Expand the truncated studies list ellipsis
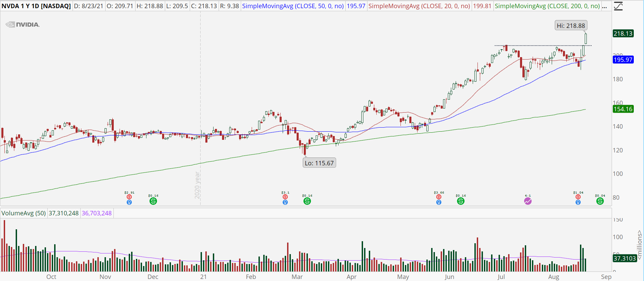644x281 pixels. 604,6
